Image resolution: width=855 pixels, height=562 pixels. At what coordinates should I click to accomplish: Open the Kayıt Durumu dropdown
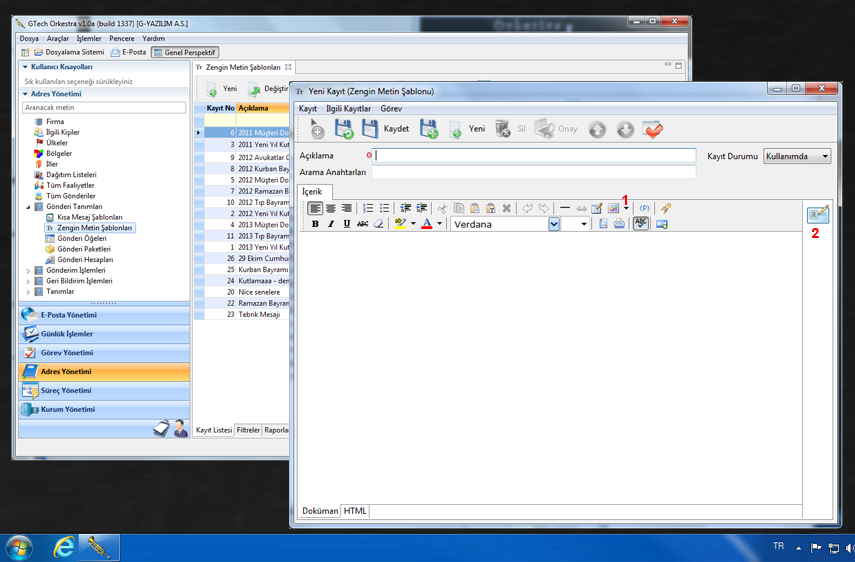(x=797, y=156)
